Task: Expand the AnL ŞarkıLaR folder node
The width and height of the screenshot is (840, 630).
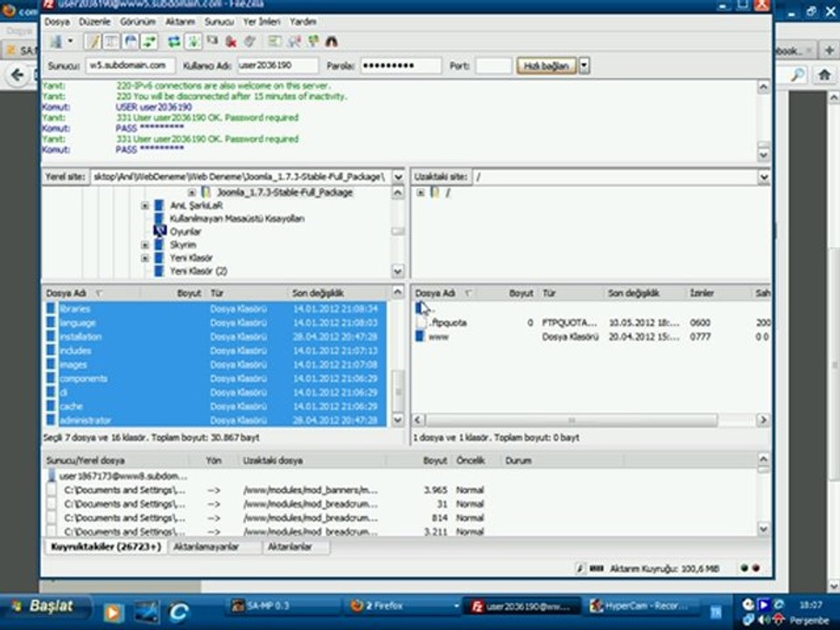Action: click(144, 206)
